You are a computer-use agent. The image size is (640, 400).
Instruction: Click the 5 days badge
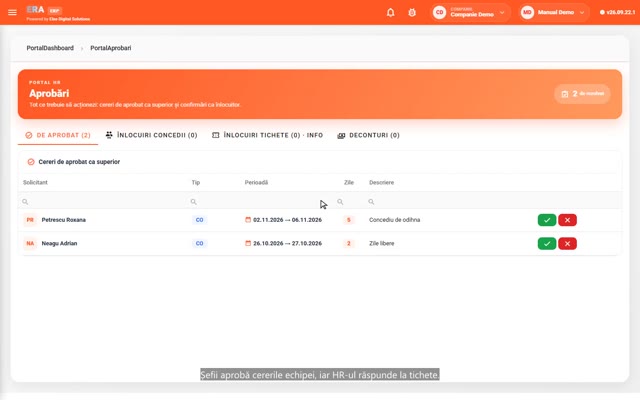[349, 220]
